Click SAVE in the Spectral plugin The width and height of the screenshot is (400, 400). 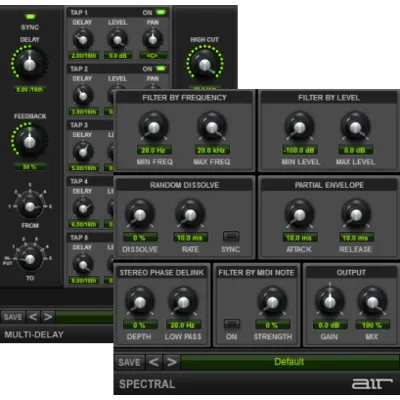click(x=129, y=362)
